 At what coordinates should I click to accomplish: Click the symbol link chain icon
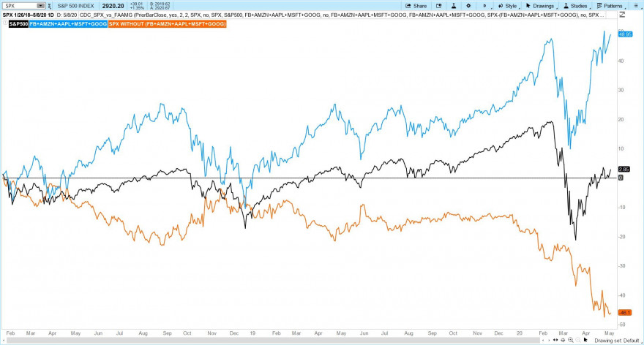click(50, 6)
